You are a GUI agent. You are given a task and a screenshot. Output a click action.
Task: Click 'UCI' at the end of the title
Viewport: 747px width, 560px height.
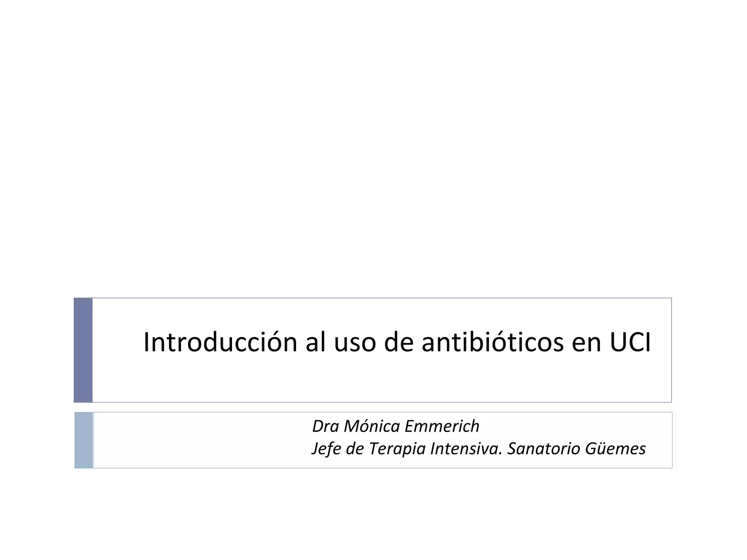[x=630, y=343]
